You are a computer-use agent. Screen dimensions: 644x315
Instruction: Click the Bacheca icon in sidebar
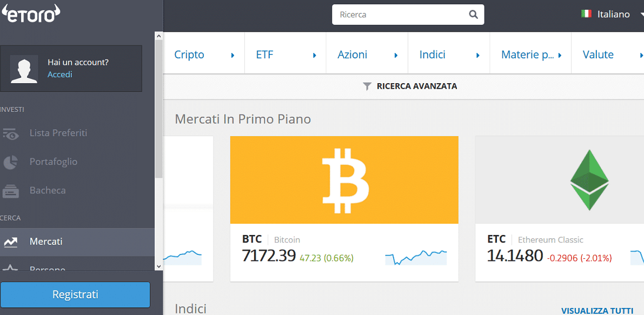click(11, 191)
